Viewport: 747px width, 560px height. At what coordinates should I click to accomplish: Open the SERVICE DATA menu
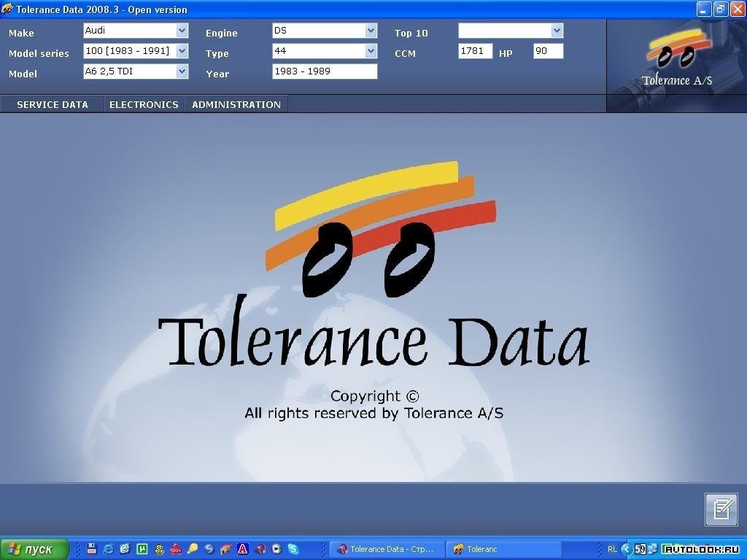pyautogui.click(x=53, y=104)
